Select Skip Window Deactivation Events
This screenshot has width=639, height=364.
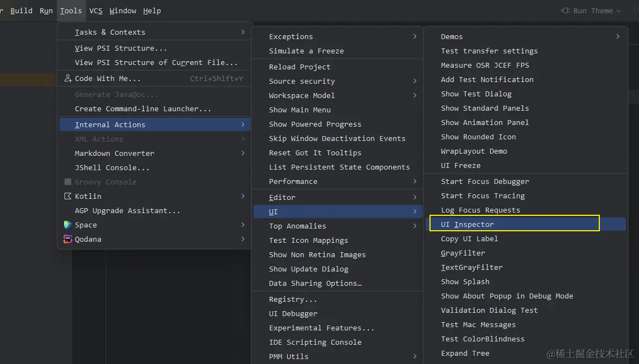click(x=337, y=138)
